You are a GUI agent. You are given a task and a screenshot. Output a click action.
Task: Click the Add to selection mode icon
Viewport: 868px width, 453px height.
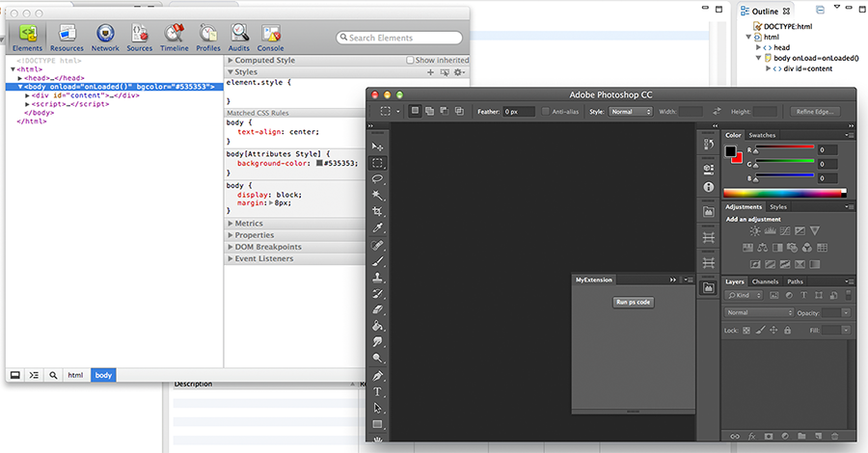[x=429, y=111]
